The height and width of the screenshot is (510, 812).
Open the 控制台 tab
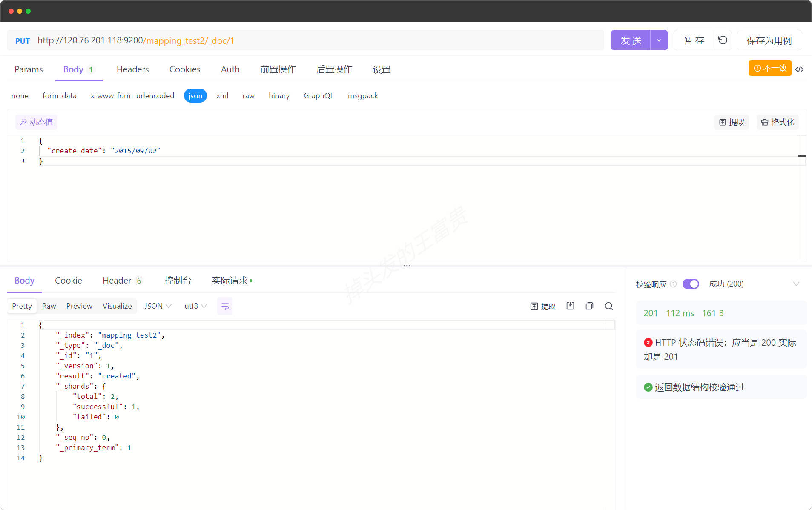tap(178, 281)
